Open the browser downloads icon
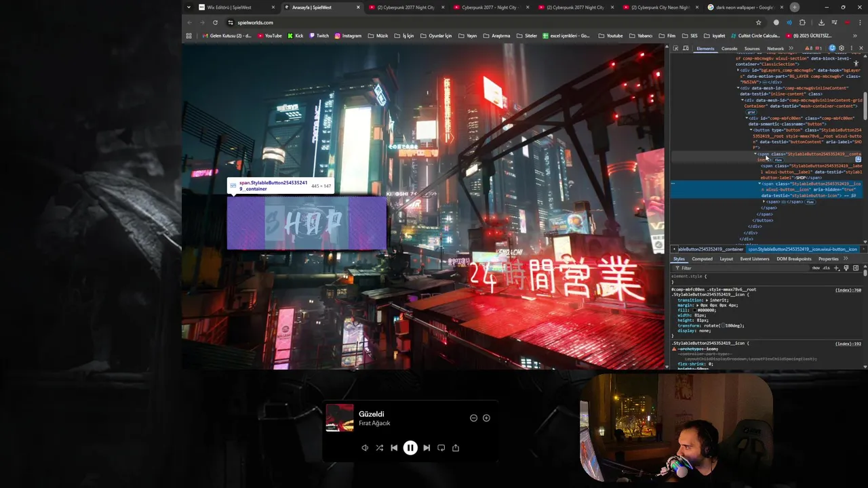Viewport: 868px width, 488px height. point(821,22)
